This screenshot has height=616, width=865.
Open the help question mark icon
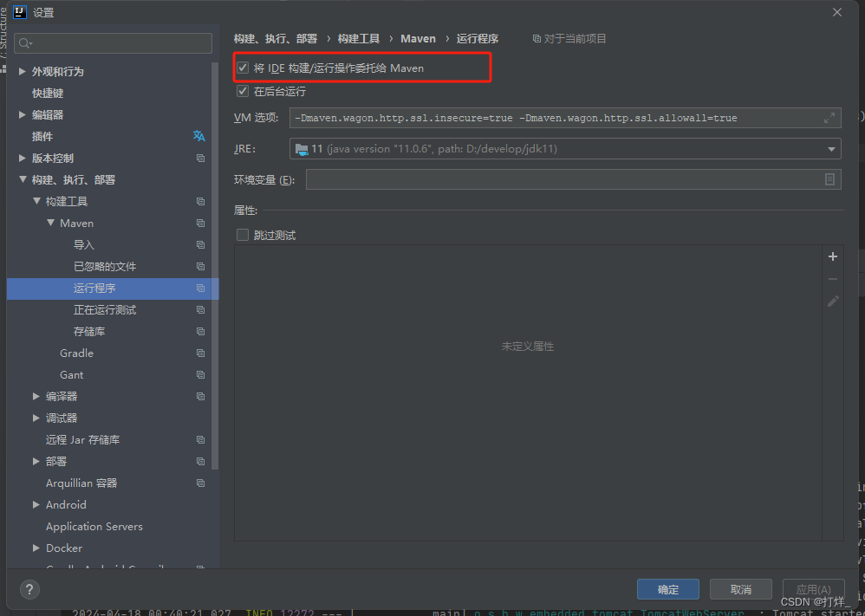coord(29,590)
